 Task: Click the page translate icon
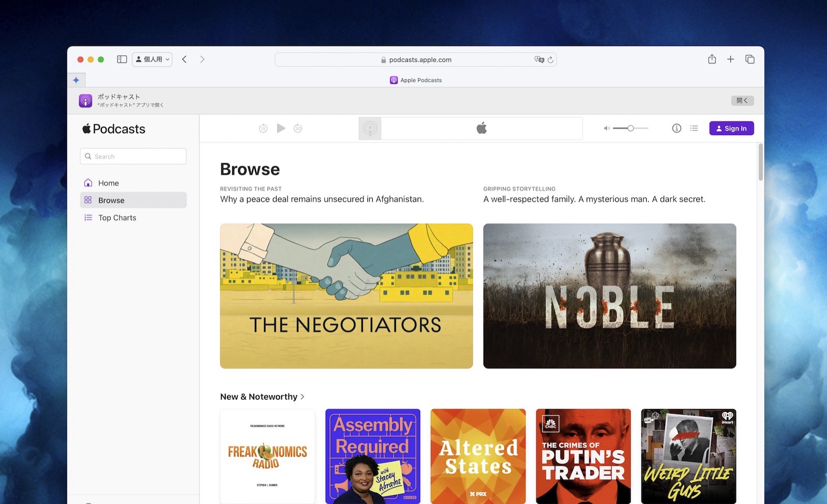click(539, 60)
